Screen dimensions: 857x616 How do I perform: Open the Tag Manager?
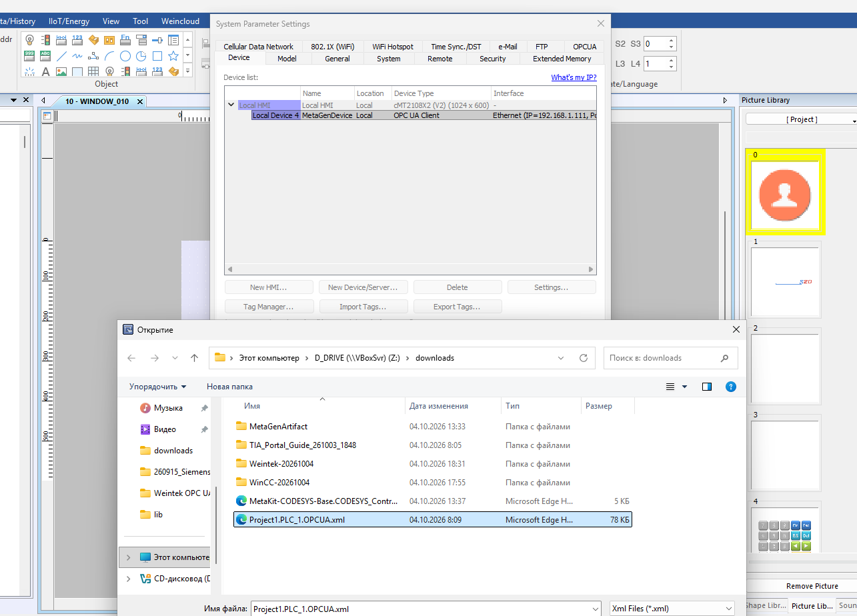[x=269, y=307]
